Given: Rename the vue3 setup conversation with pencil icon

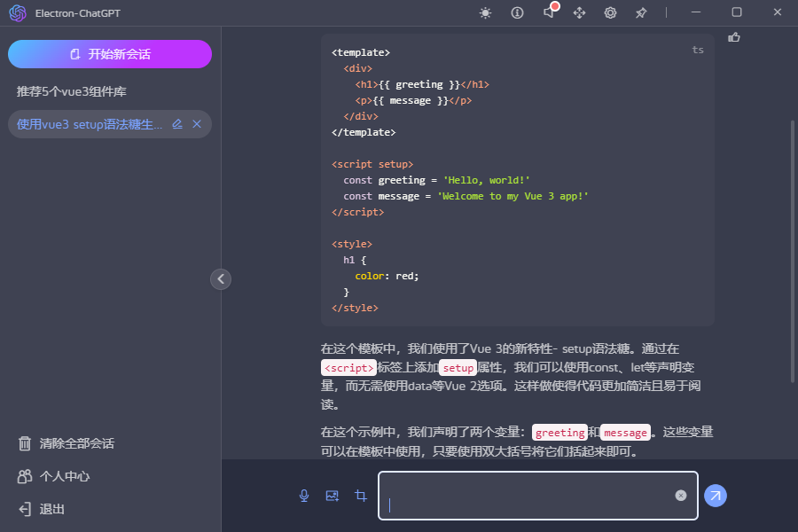Looking at the screenshot, I should tap(177, 124).
